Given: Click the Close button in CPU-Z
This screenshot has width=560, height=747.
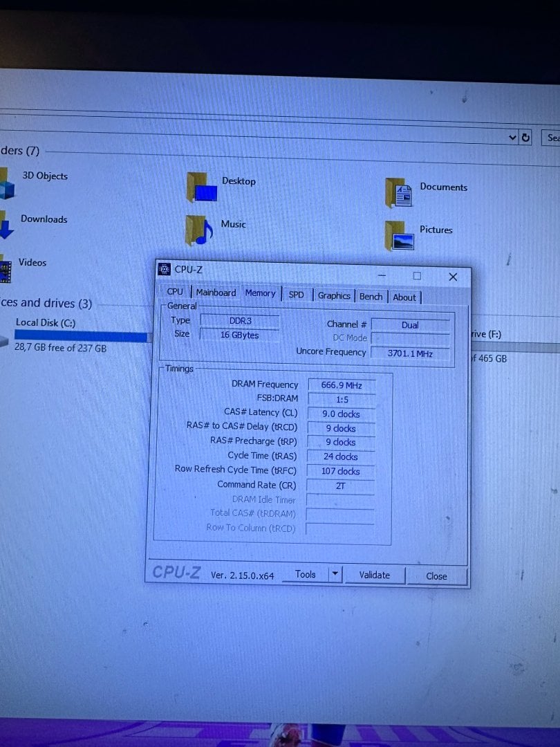Looking at the screenshot, I should 436,576.
